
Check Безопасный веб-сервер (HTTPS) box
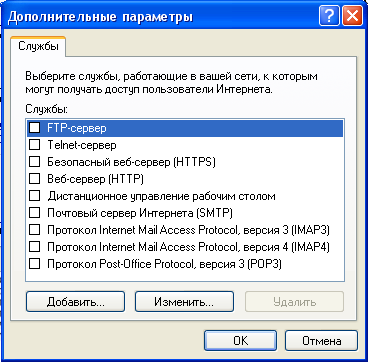tap(34, 162)
